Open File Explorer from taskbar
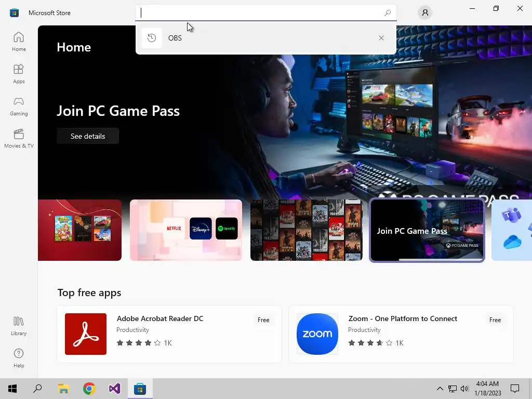 pos(63,389)
